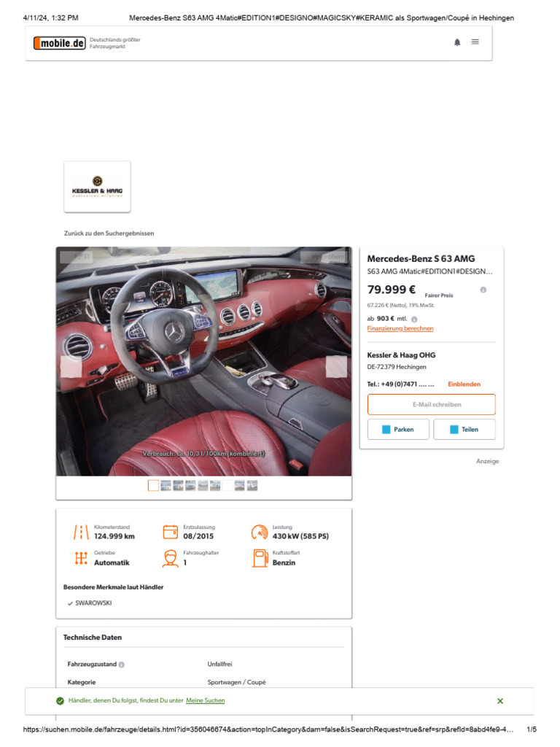This screenshot has width=560, height=747.
Task: Enlarge the photo using Vergrößern
Action: (x=325, y=256)
